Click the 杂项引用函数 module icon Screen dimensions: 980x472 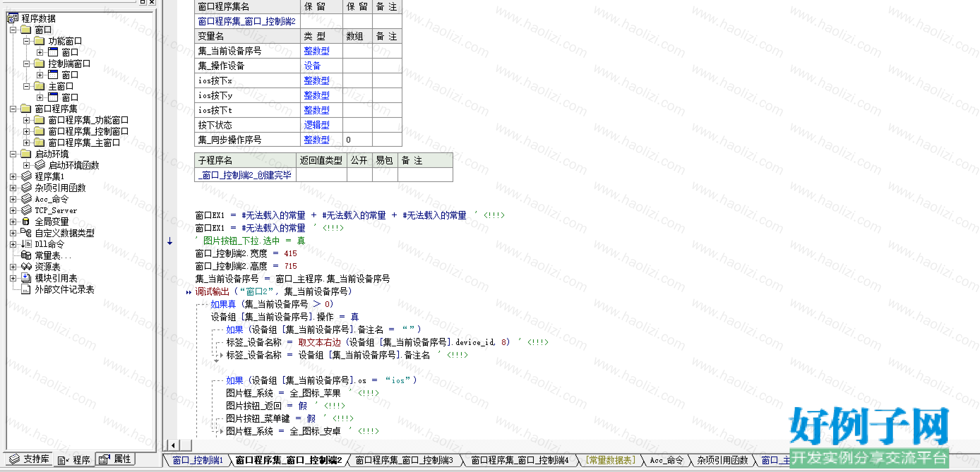coord(26,188)
